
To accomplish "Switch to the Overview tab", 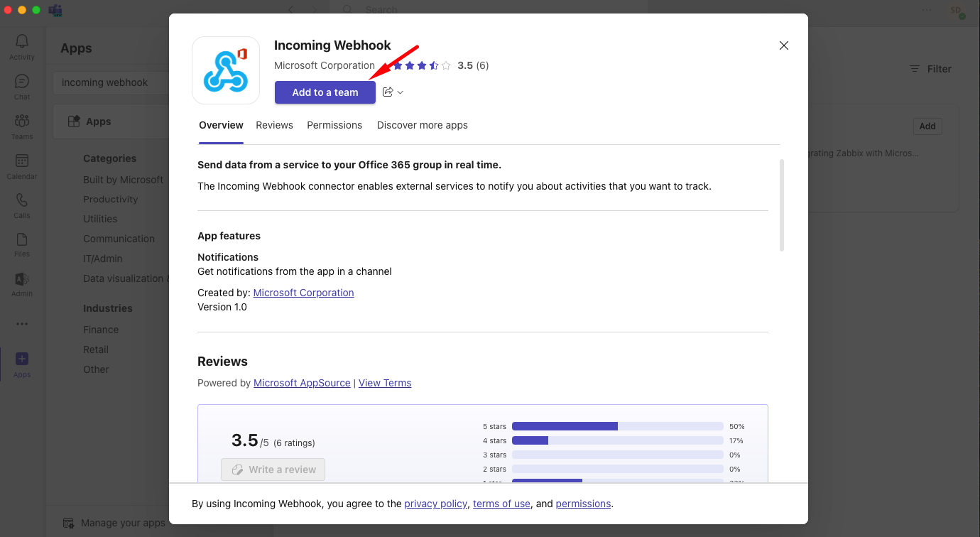I will 221,125.
